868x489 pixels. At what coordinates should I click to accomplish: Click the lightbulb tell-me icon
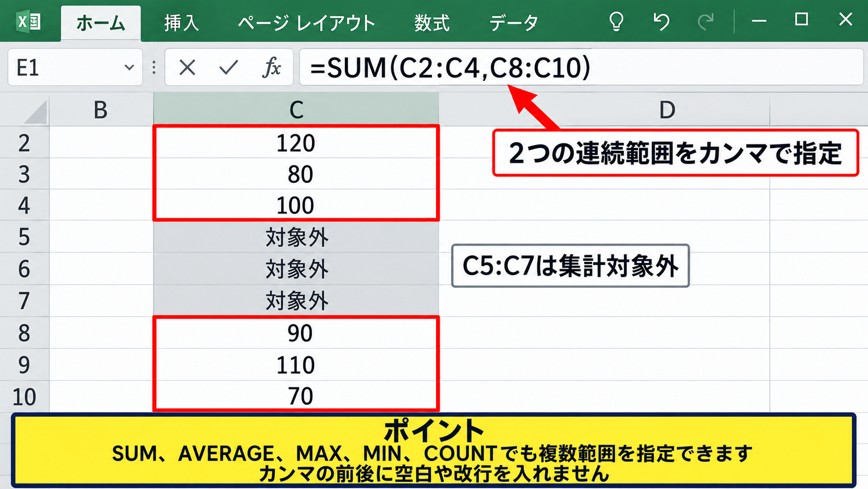point(616,21)
